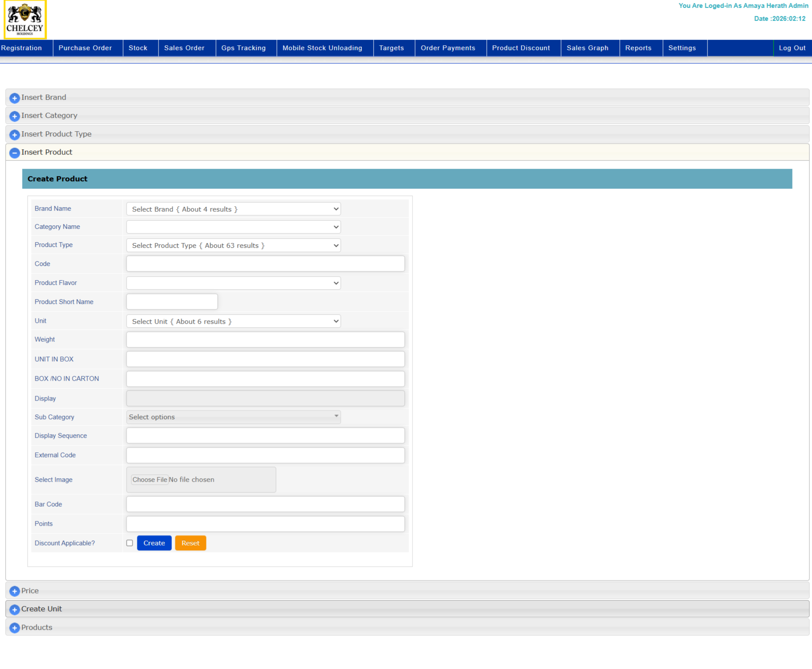
Task: Open the Reports menu
Action: click(638, 48)
